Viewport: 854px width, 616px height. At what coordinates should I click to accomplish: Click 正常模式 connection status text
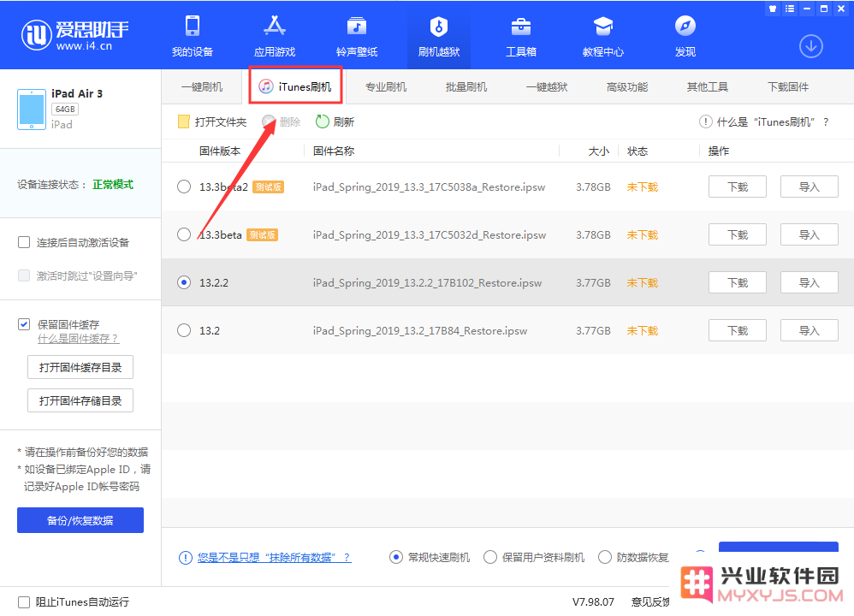(113, 185)
